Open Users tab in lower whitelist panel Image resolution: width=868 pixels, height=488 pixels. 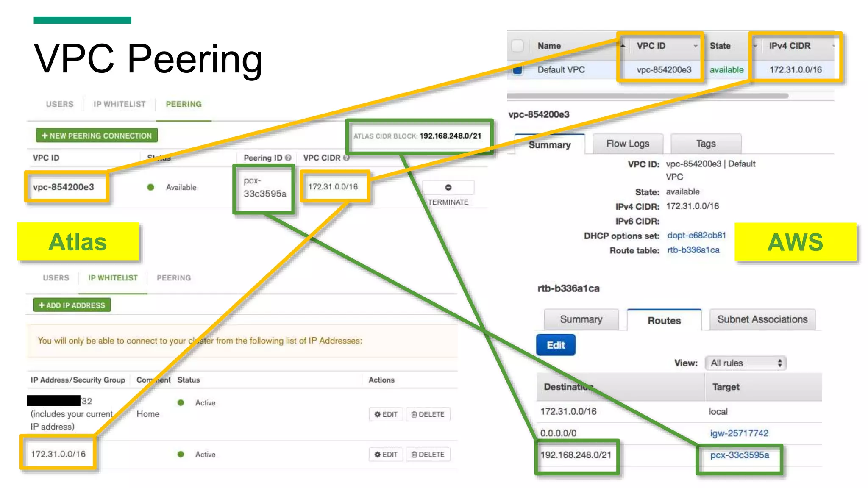pos(56,278)
